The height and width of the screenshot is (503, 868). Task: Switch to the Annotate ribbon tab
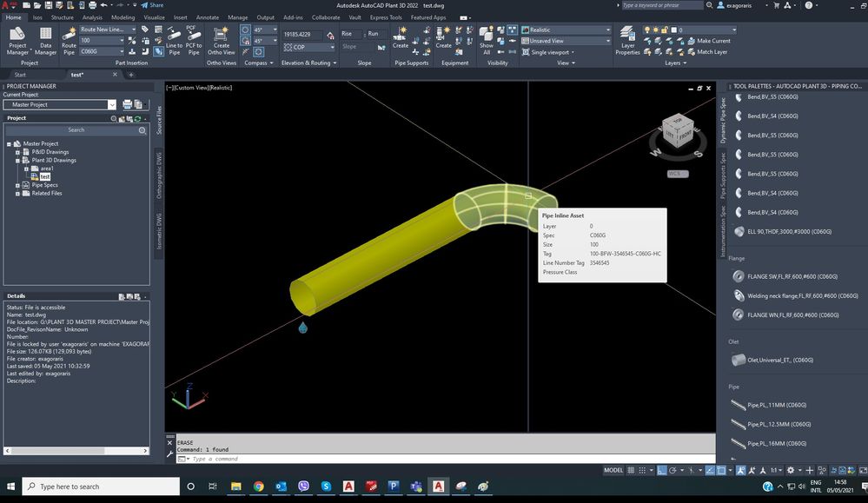click(208, 17)
